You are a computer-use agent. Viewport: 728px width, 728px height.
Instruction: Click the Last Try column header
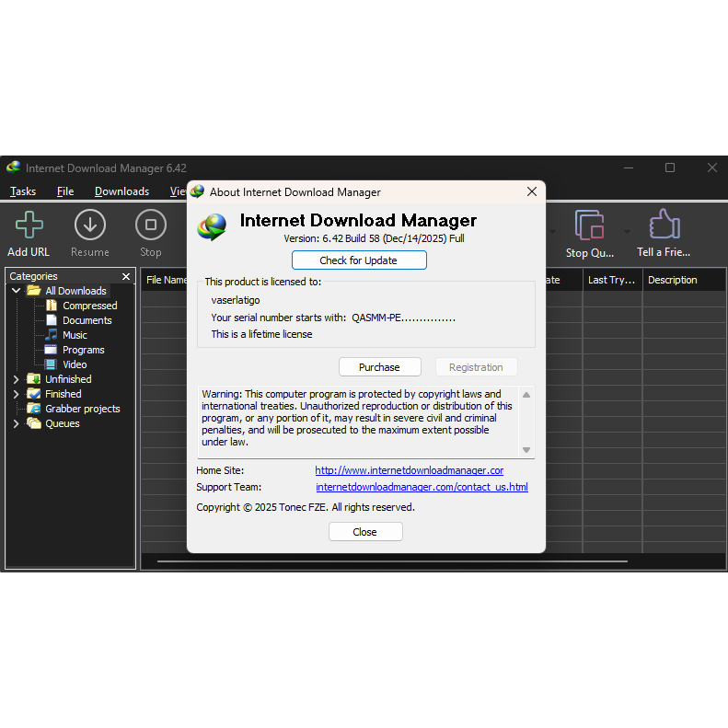[612, 280]
